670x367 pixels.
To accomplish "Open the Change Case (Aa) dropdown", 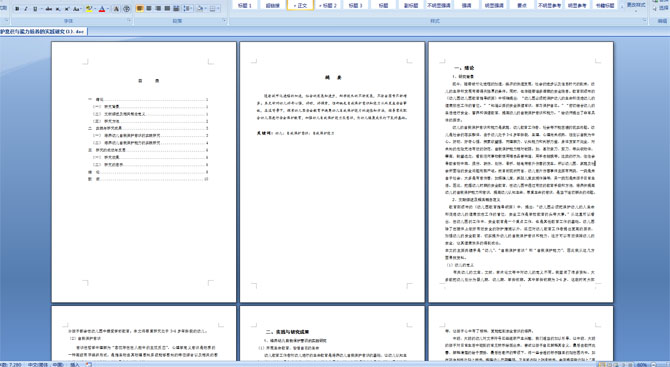I will [77, 9].
